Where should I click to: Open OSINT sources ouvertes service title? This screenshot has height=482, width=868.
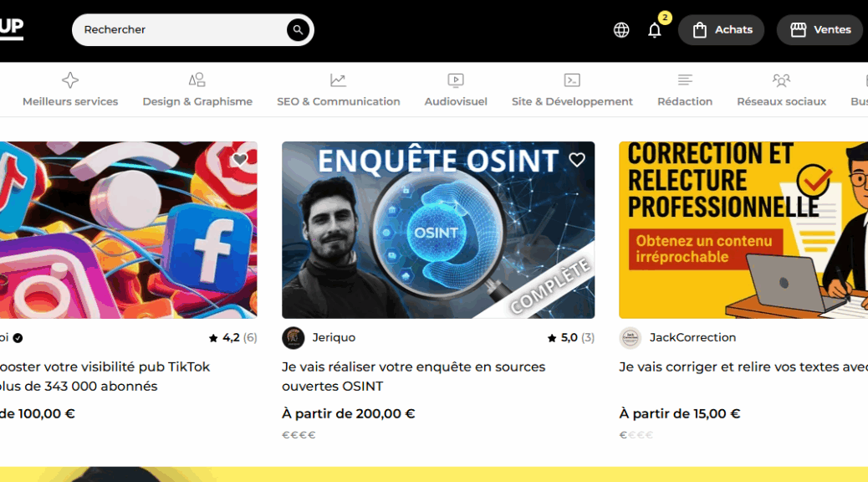(x=414, y=377)
